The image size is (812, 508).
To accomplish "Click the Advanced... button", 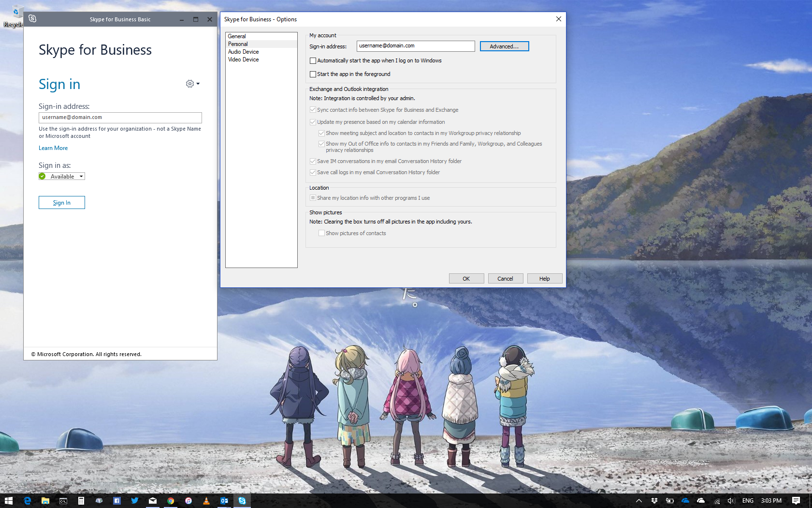I will coord(504,46).
